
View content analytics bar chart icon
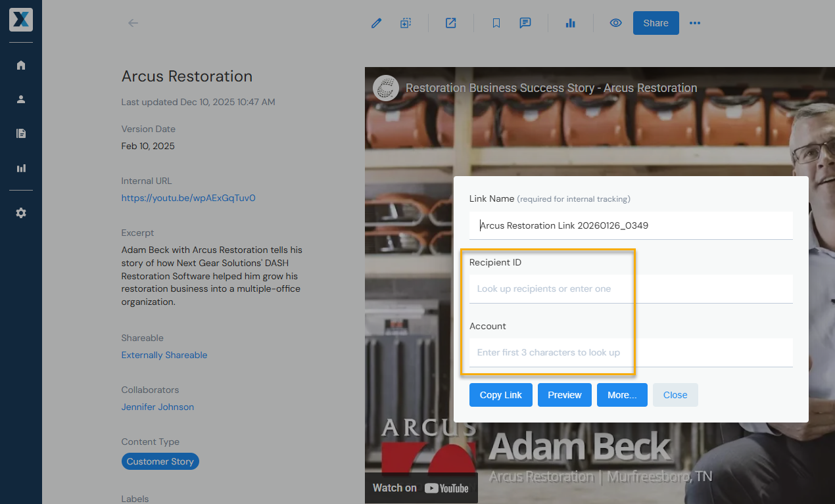[x=570, y=23]
